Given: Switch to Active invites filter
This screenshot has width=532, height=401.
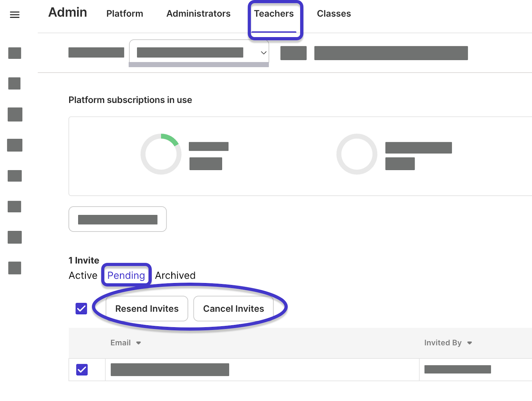Looking at the screenshot, I should coord(83,275).
